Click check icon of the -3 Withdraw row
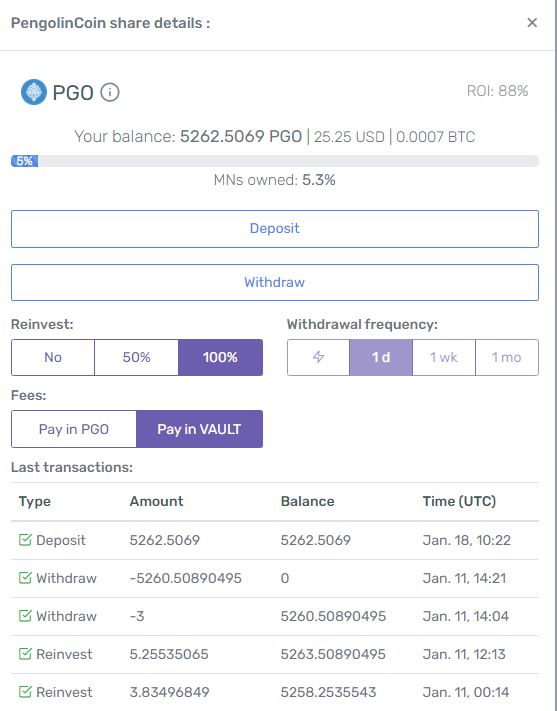Viewport: 557px width, 711px height. coord(25,616)
